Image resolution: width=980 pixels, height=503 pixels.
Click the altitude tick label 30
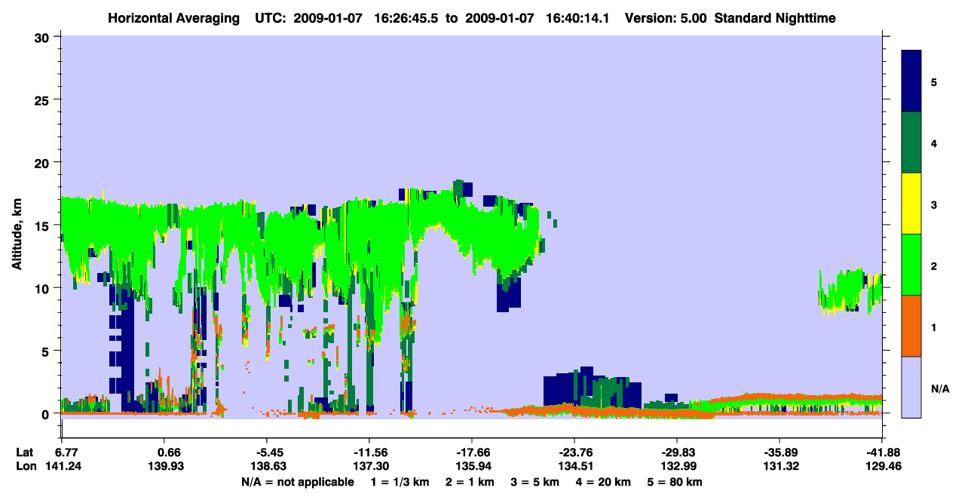tap(44, 38)
